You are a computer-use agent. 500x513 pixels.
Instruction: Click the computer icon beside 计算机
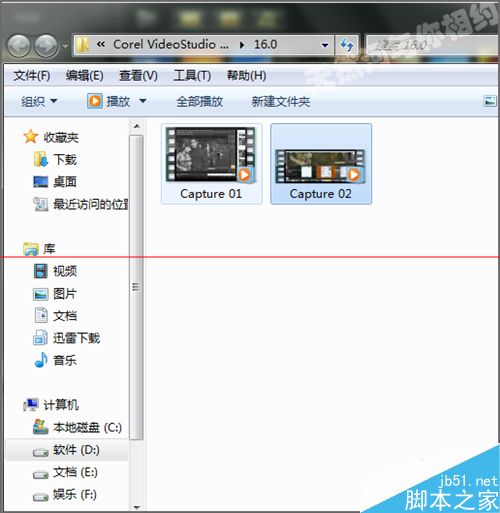click(x=31, y=405)
